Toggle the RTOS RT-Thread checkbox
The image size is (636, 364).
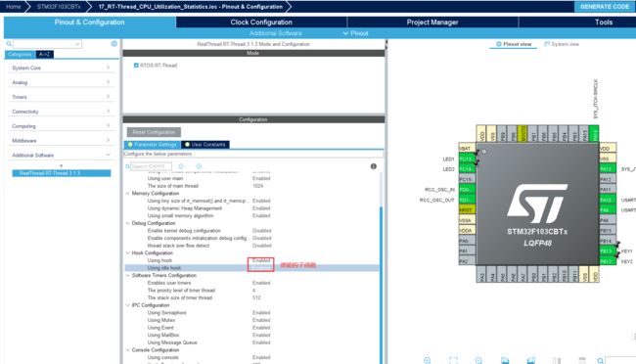pos(136,65)
